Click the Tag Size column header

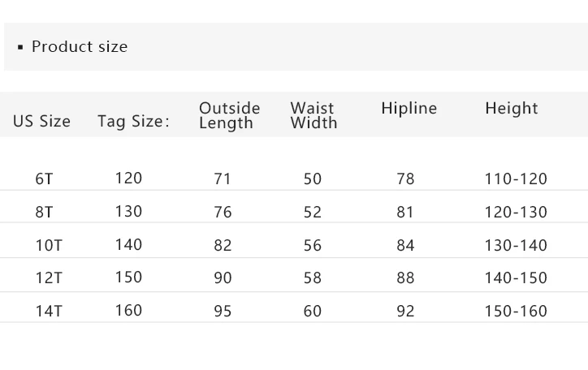click(x=133, y=122)
